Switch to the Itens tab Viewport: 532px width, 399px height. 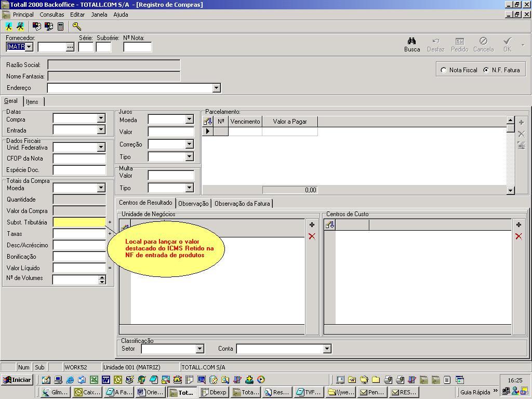(32, 102)
